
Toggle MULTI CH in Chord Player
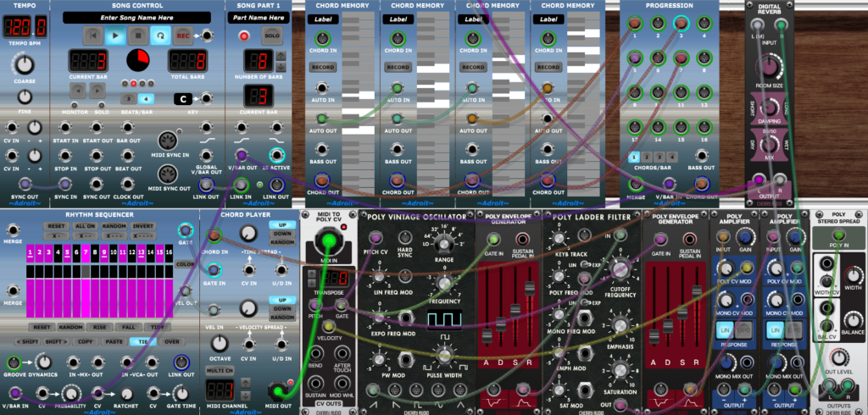[219, 369]
